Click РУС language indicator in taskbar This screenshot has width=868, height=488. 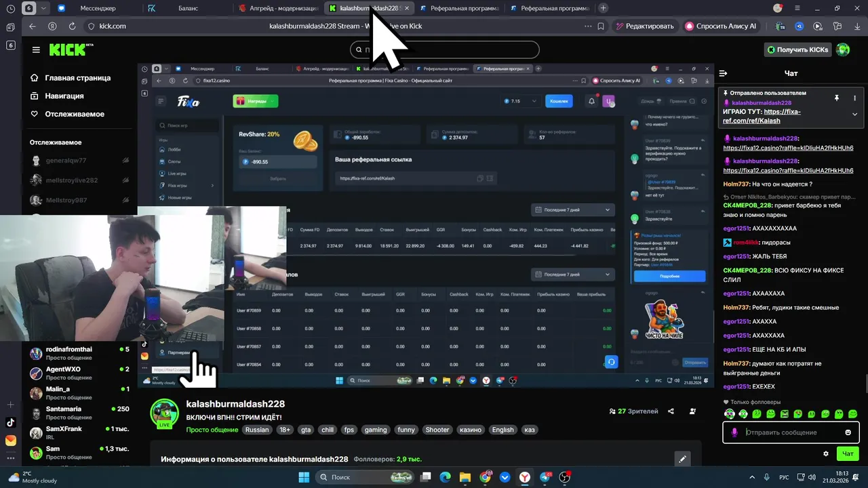pyautogui.click(x=784, y=477)
